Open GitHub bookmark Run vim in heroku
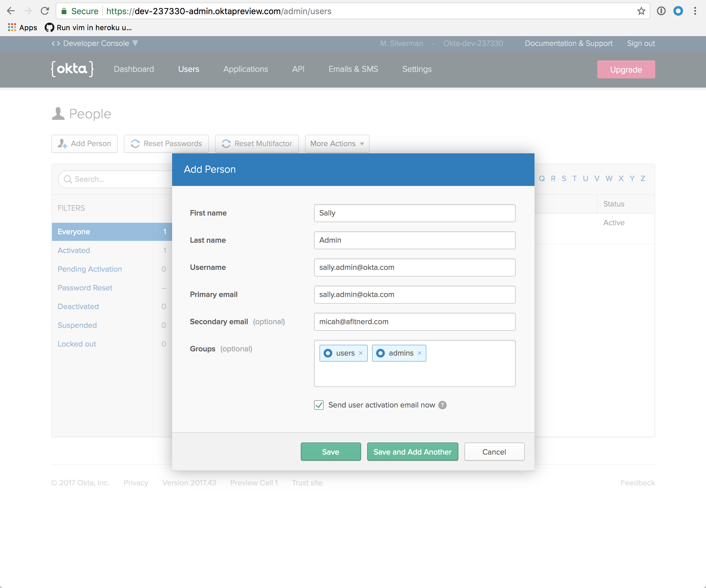 click(88, 27)
